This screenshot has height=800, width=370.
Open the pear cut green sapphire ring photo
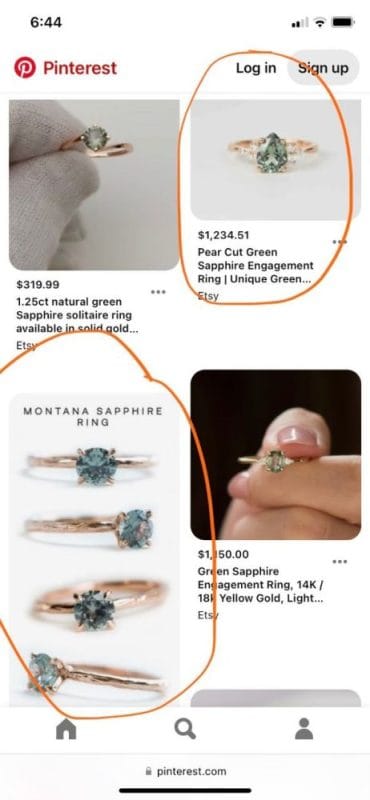[x=276, y=160]
